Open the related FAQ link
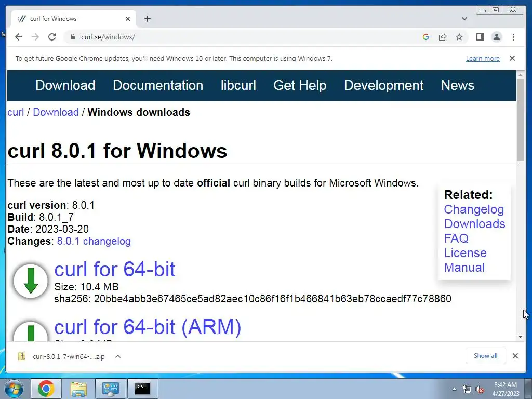The image size is (532, 399). (x=456, y=238)
